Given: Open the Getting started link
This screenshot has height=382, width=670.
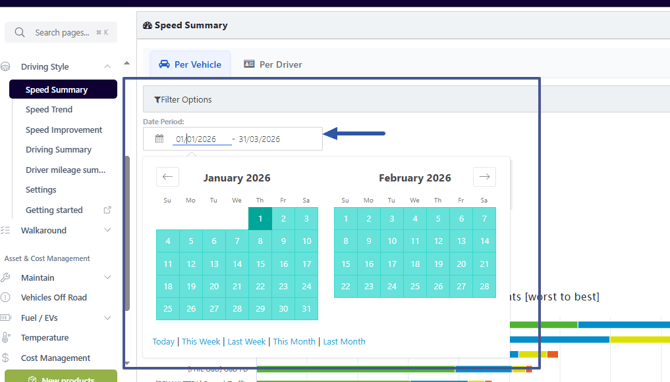Looking at the screenshot, I should click(54, 210).
